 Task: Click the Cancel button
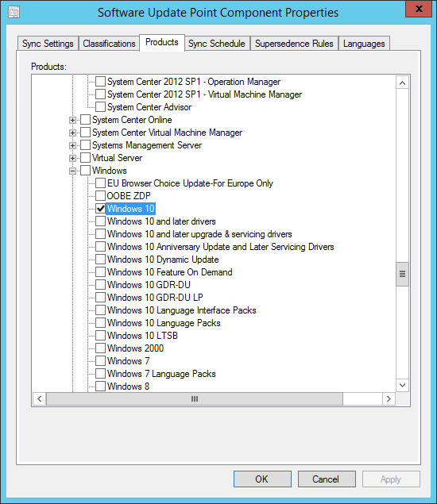point(327,479)
